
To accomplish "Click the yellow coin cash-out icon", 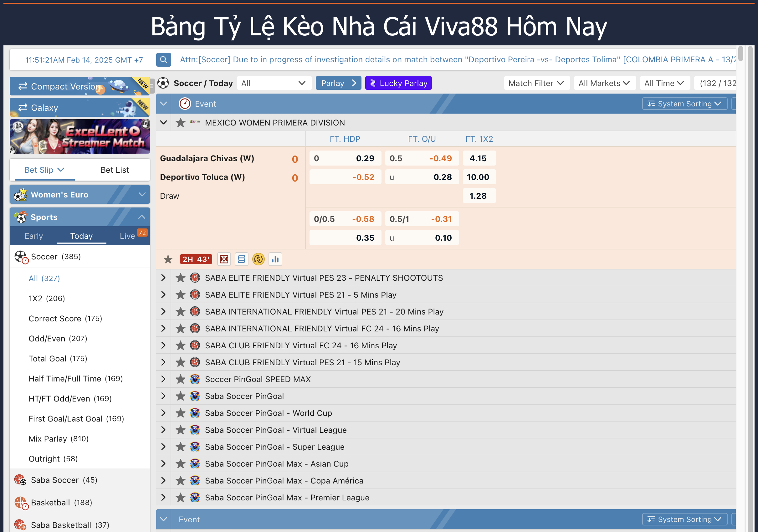I will pyautogui.click(x=259, y=259).
